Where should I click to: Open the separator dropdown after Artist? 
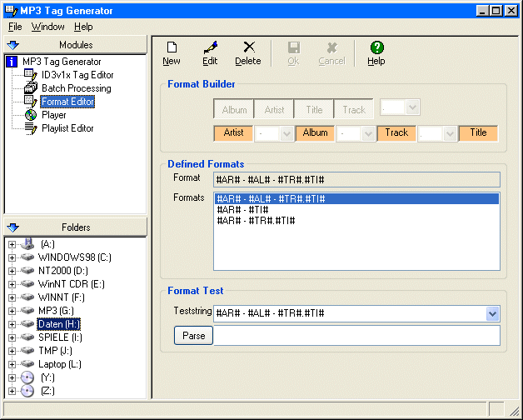pyautogui.click(x=286, y=133)
